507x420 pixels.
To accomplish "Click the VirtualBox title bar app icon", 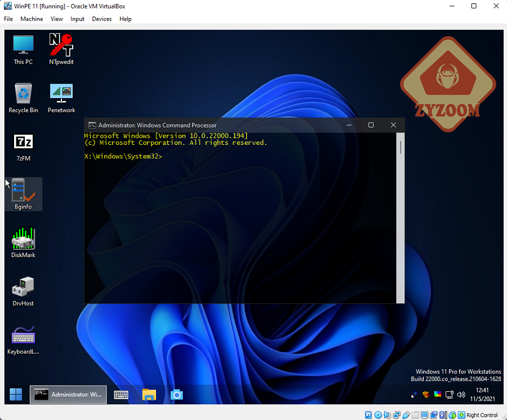I will pos(7,6).
